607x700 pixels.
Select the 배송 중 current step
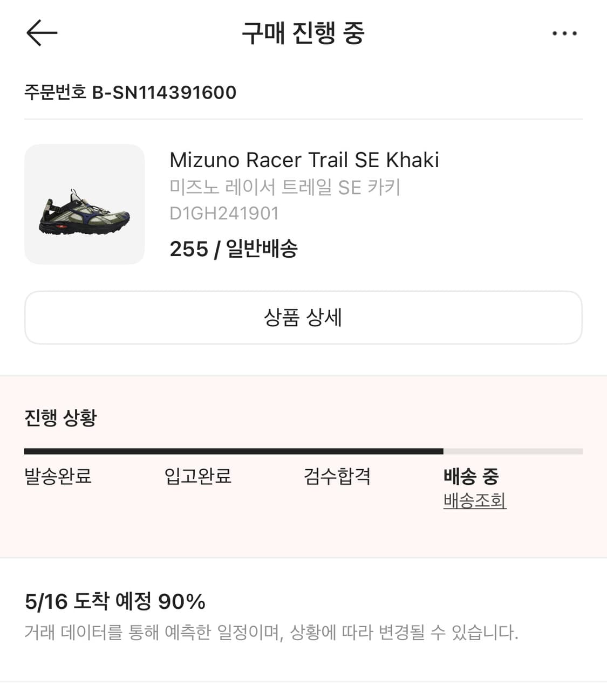click(471, 476)
